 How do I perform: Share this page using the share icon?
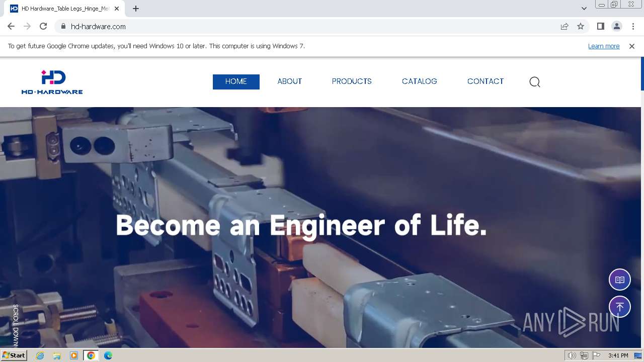[565, 27]
